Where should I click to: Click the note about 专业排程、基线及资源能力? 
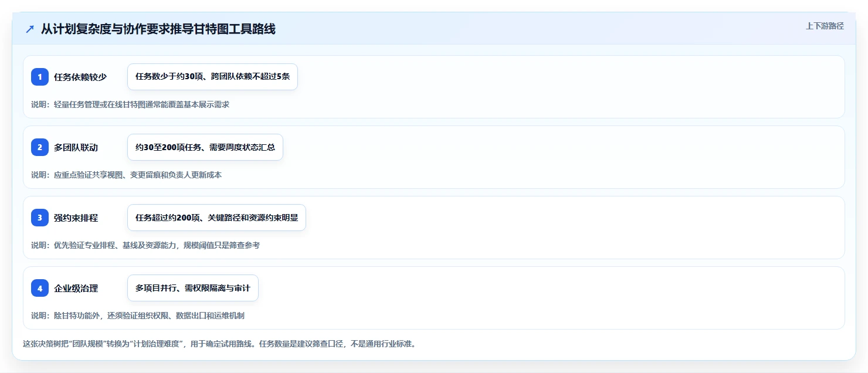[145, 245]
